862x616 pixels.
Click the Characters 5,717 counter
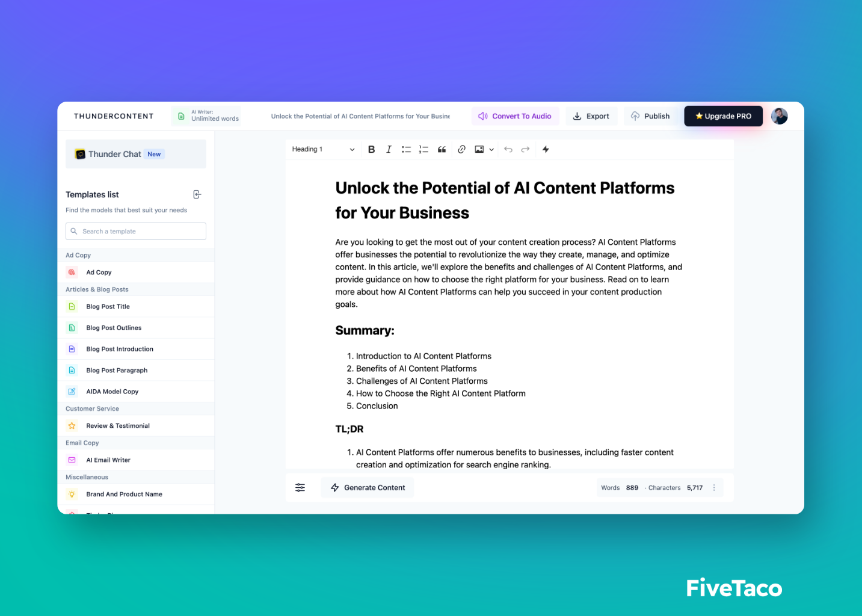pyautogui.click(x=676, y=488)
